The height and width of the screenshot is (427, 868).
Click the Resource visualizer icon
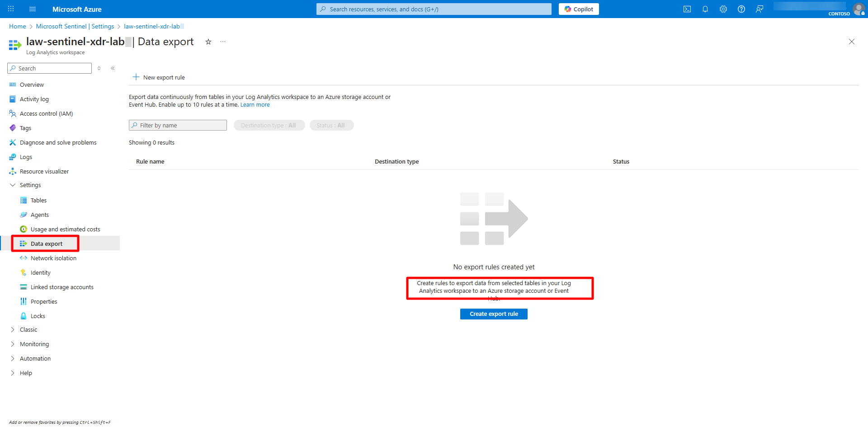[x=13, y=171]
